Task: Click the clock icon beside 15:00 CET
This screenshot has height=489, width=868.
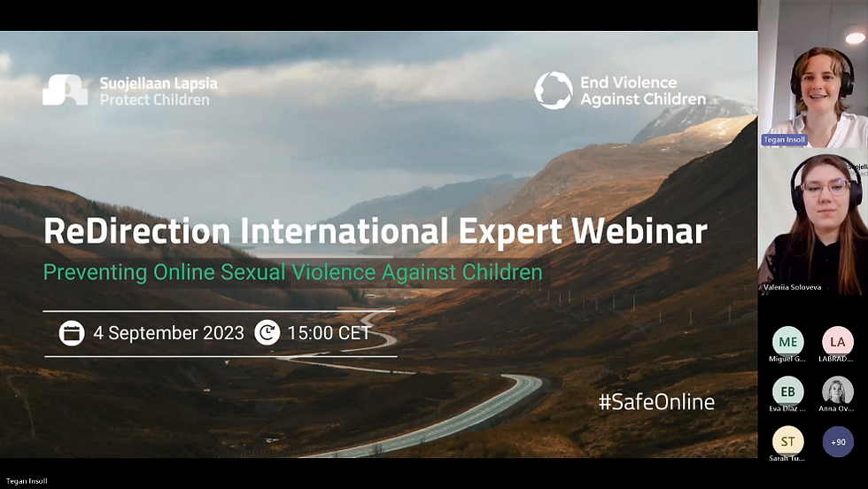Action: pos(267,332)
